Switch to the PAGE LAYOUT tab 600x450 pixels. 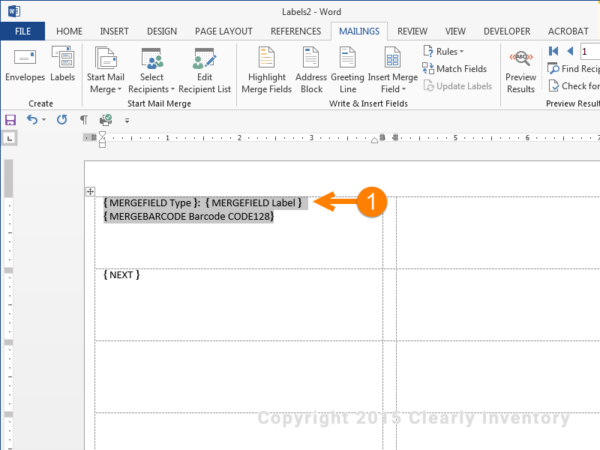click(x=223, y=31)
